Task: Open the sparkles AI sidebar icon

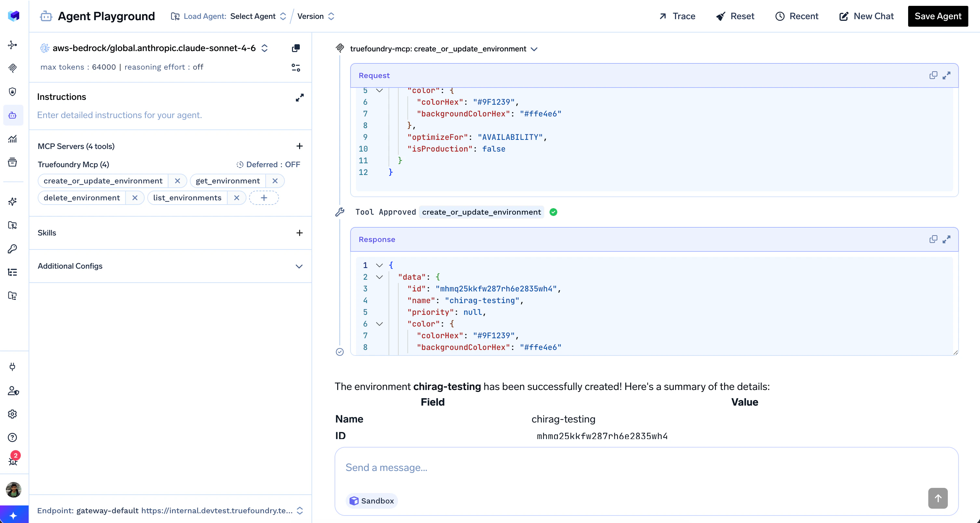Action: click(x=13, y=201)
